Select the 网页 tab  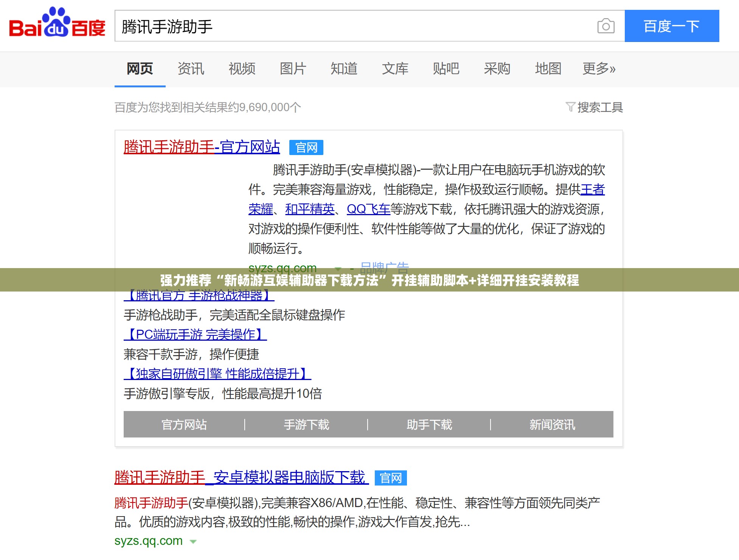[x=140, y=69]
